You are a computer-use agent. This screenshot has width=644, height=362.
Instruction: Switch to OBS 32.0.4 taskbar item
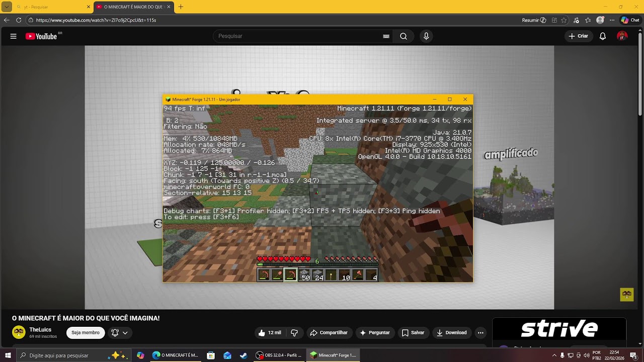click(x=279, y=355)
